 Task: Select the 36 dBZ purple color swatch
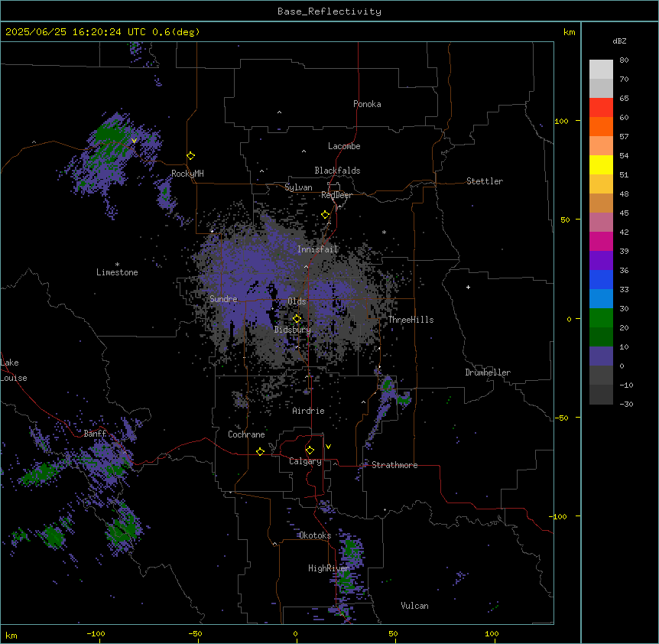click(x=601, y=260)
